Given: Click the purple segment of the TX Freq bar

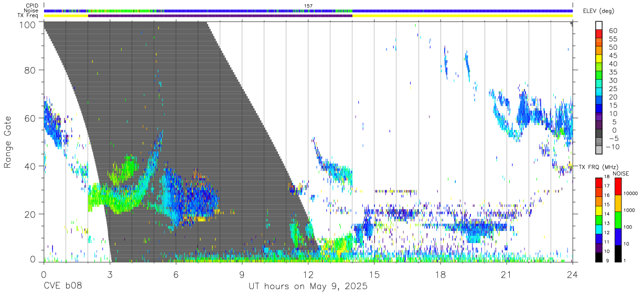Looking at the screenshot, I should [x=220, y=16].
